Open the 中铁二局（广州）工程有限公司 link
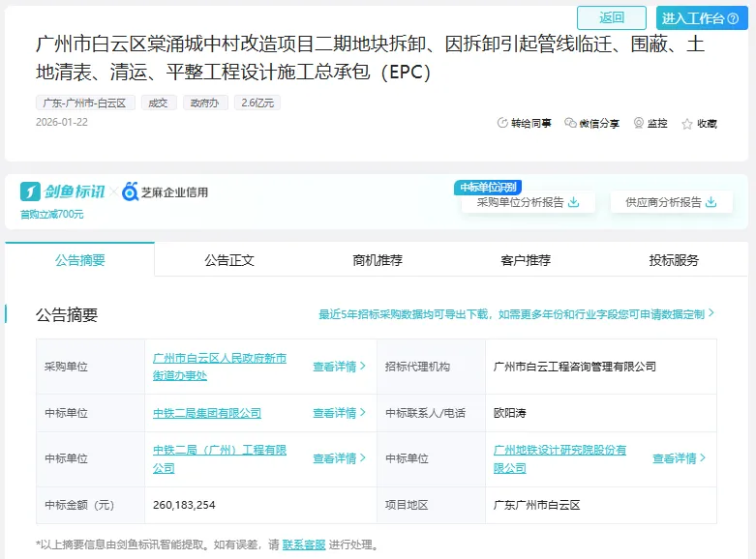The width and height of the screenshot is (756, 559). (x=220, y=458)
